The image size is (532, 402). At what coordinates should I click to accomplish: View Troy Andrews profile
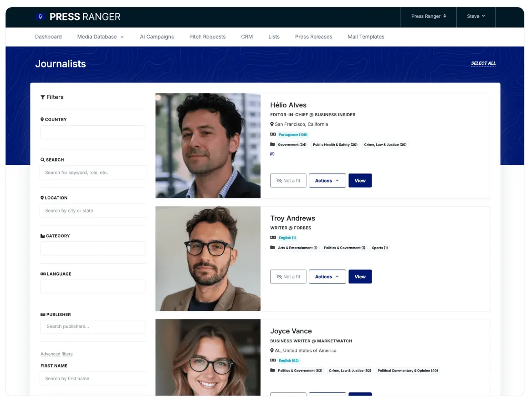tap(360, 276)
